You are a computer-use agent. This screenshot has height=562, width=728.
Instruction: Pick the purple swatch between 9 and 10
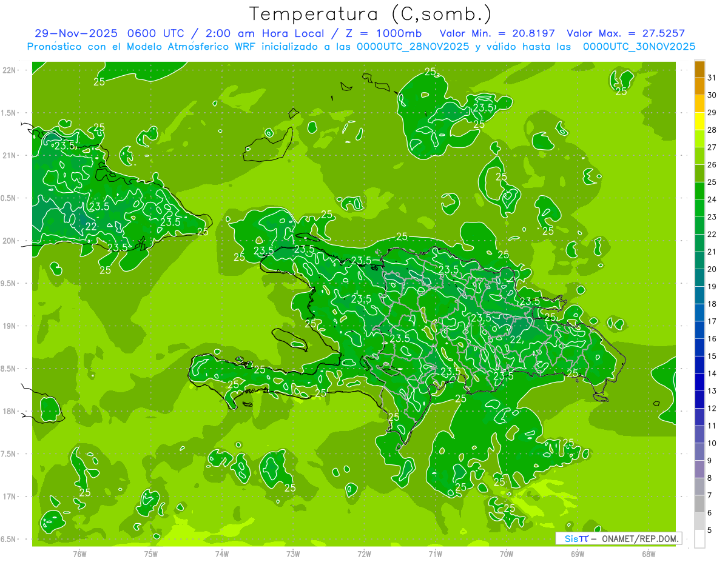[x=699, y=452]
